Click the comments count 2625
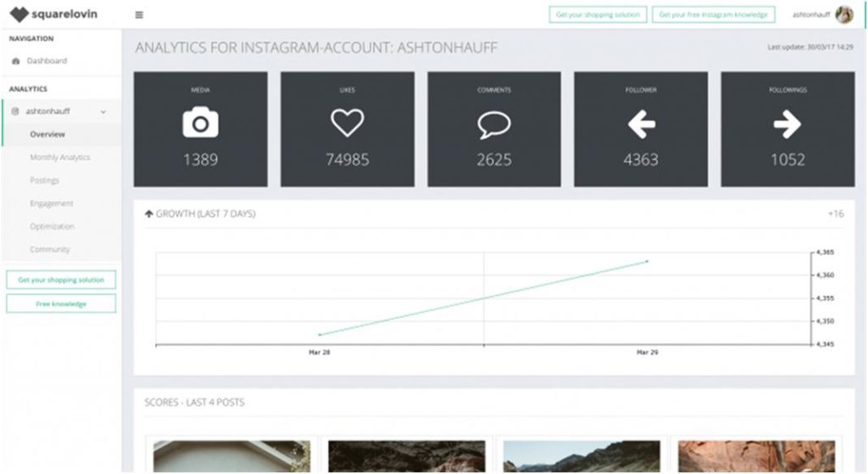The image size is (868, 474). point(494,160)
